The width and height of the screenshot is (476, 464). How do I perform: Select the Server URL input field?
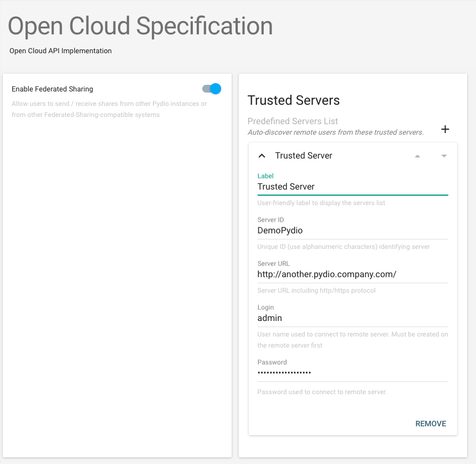pyautogui.click(x=353, y=274)
